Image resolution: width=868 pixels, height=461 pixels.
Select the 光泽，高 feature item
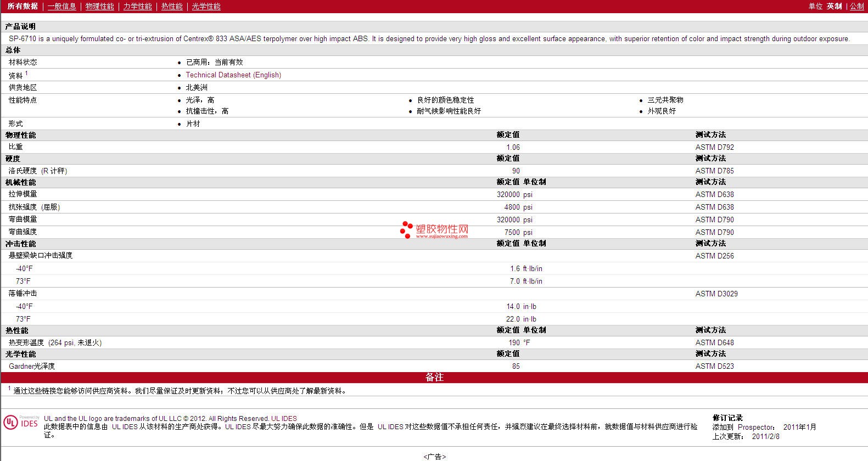[x=200, y=100]
